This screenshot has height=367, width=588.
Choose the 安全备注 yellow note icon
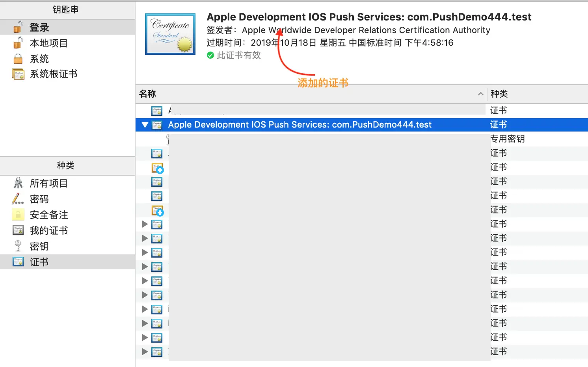tap(18, 215)
